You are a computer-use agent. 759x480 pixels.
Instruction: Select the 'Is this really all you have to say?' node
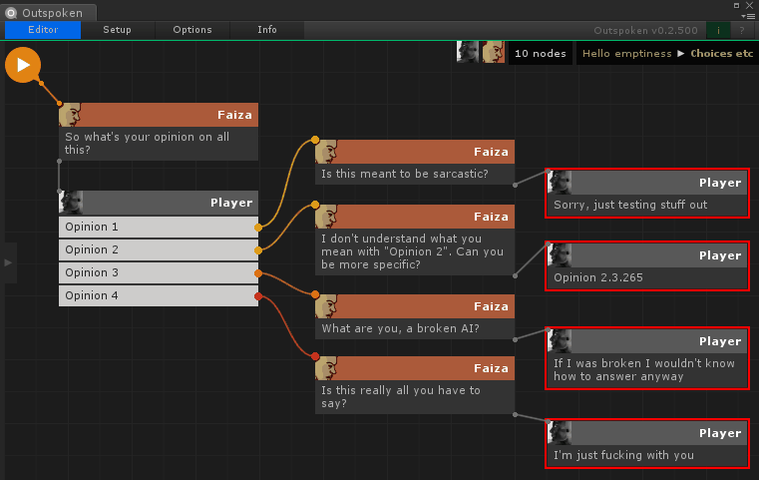[415, 385]
